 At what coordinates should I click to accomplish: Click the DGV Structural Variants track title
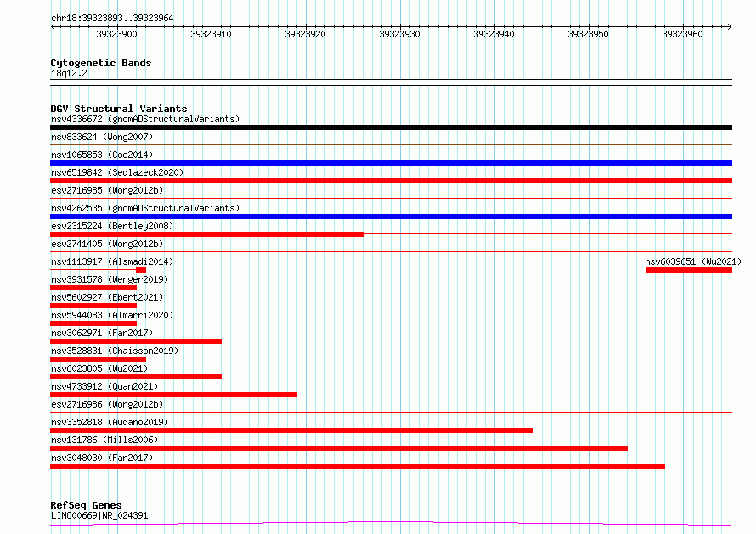point(119,109)
